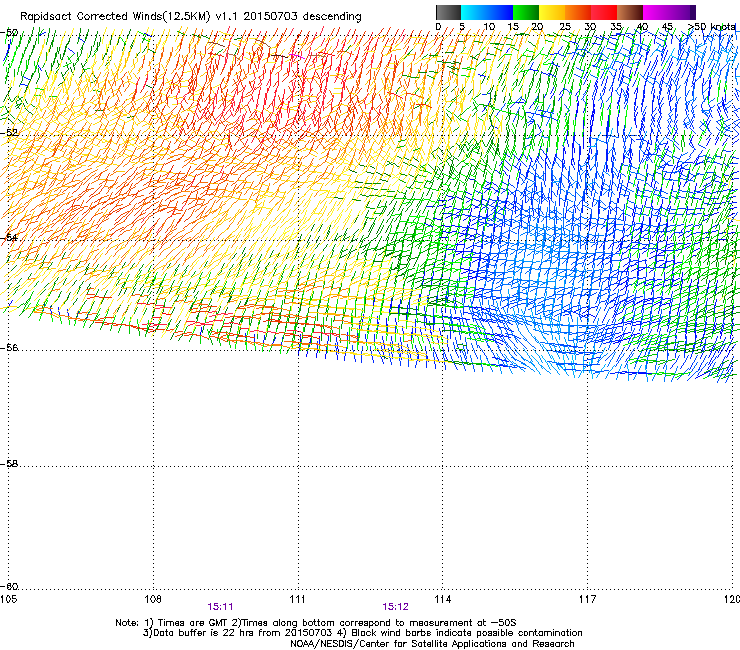
Task: Click the magenta wind barb near -50 latitude
Action: (296, 56)
